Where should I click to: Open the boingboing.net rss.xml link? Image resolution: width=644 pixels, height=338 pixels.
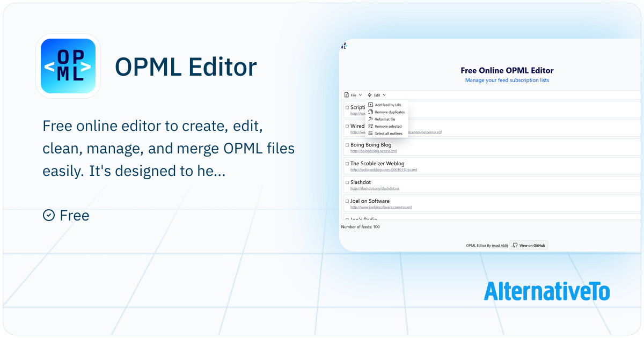[x=374, y=151]
